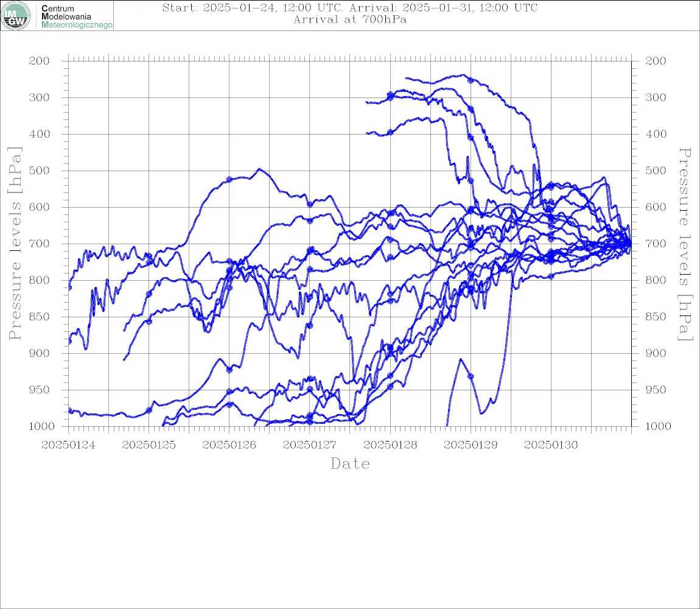Click the 20250130 date label
The width and height of the screenshot is (700, 609).
pos(551,445)
